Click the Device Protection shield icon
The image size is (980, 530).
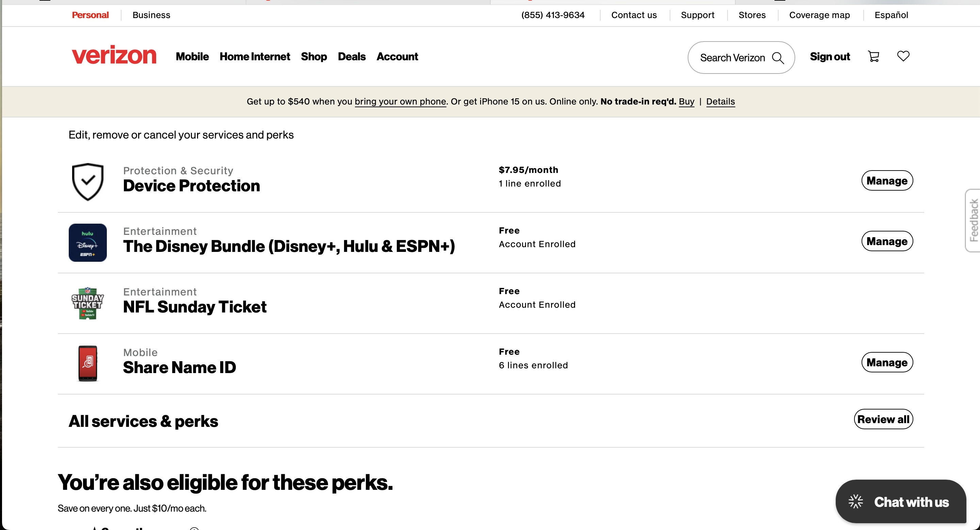87,182
